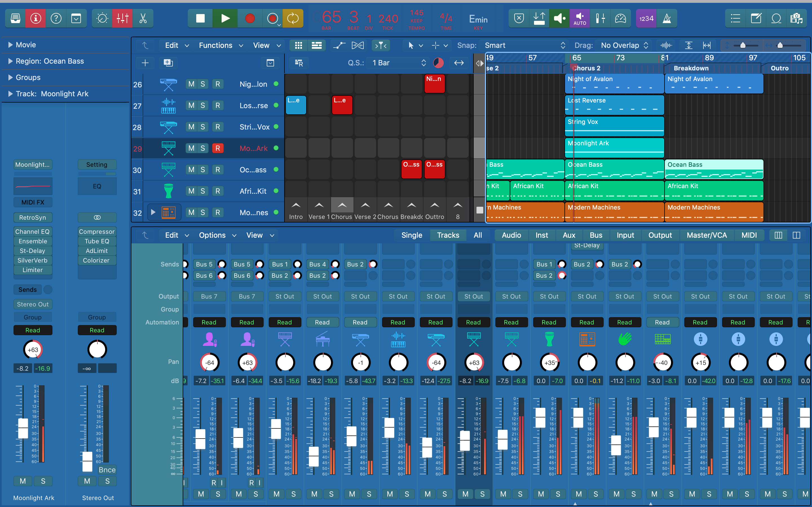Disable record on Moonlight Ark track
Screen dimensions: 812x507
[217, 148]
